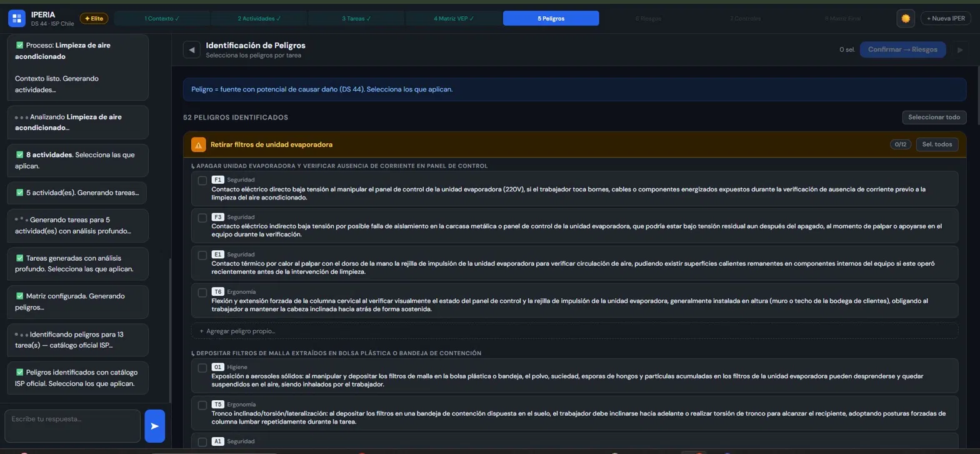980x454 pixels.
Task: Advance using the right triangle button
Action: [959, 49]
